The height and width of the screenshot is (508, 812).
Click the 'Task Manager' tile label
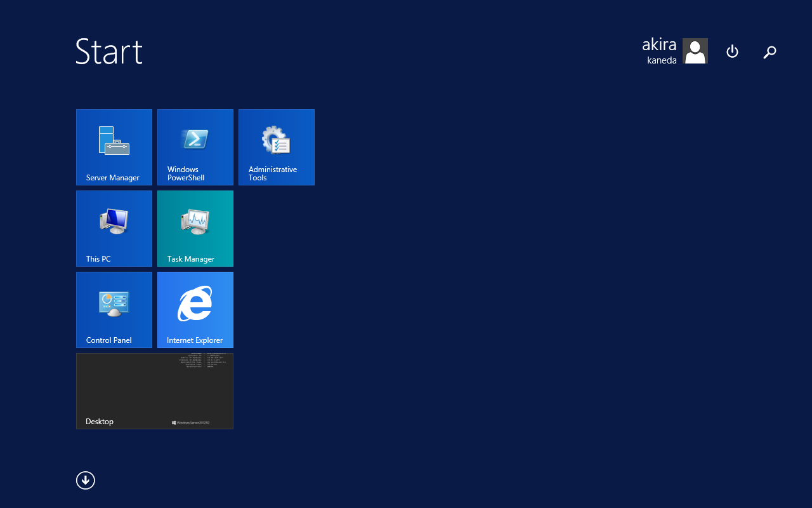click(191, 259)
